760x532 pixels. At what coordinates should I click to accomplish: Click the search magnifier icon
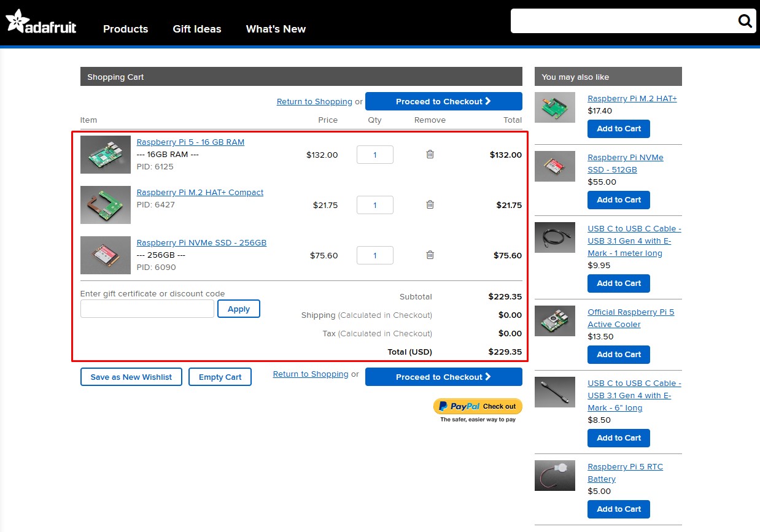tap(745, 21)
